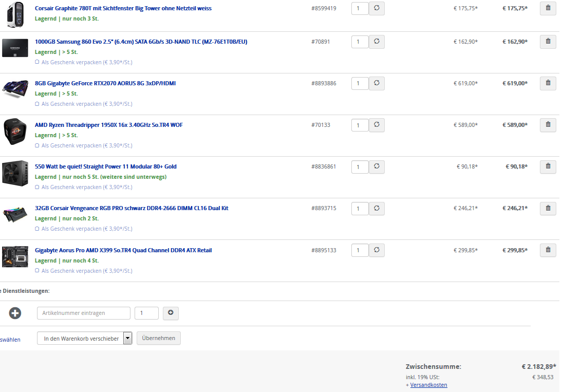Click article number #8599419

coord(324,8)
